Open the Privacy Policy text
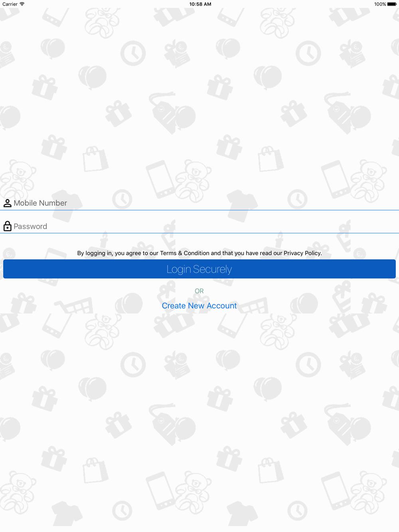The width and height of the screenshot is (399, 532). coord(302,253)
